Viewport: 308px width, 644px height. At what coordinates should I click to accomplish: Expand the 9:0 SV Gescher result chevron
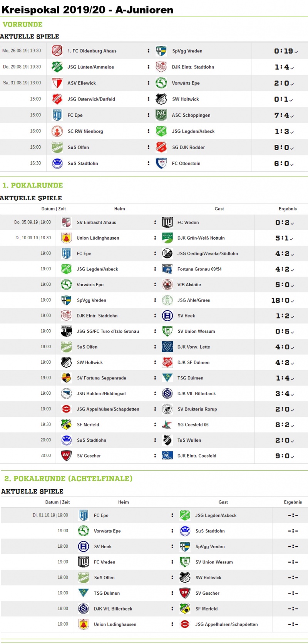tap(293, 456)
